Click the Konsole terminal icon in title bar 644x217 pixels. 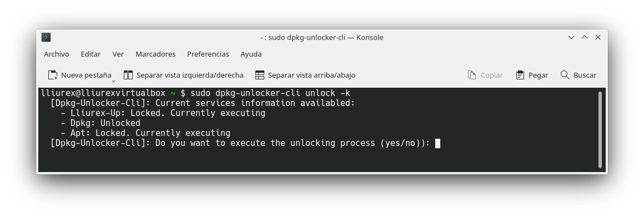point(46,37)
